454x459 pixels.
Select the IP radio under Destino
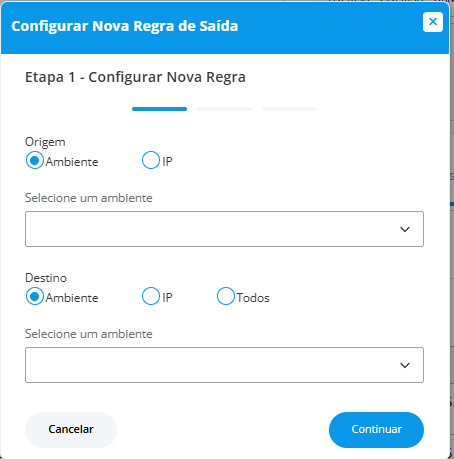pyautogui.click(x=151, y=296)
